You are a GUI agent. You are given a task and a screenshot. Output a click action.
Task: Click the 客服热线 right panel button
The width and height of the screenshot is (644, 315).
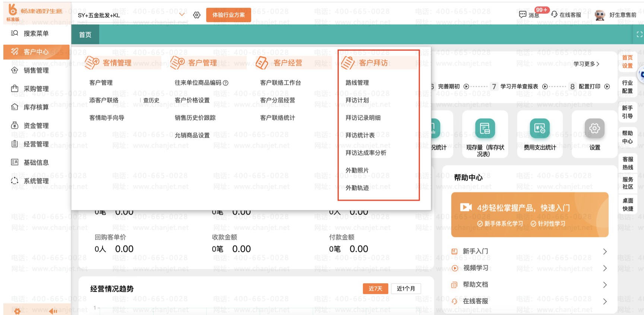click(x=628, y=163)
